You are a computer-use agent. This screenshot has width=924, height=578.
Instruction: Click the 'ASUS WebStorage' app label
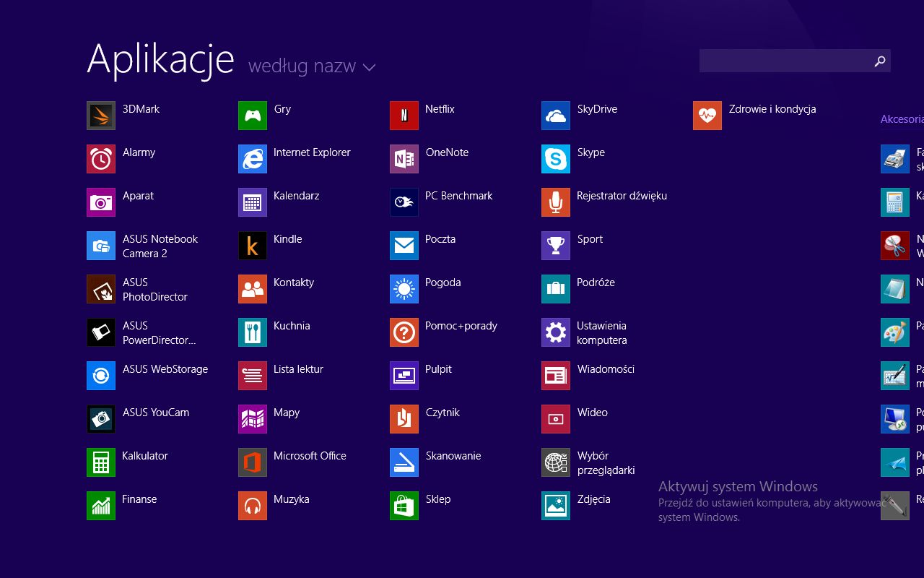165,369
